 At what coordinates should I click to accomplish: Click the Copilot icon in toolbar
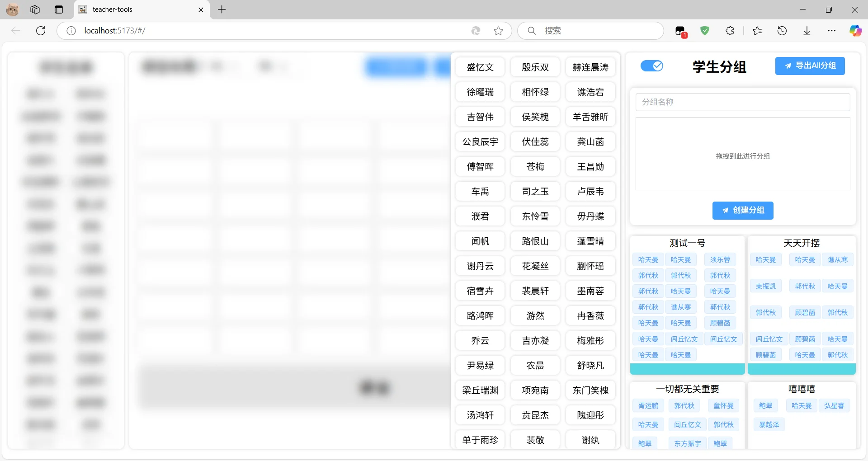855,31
